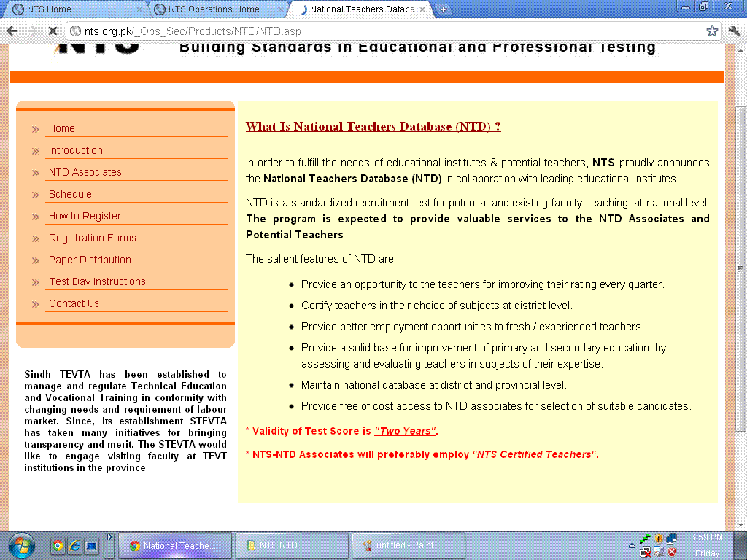
Task: Click the network monitors tray icon
Action: click(672, 539)
